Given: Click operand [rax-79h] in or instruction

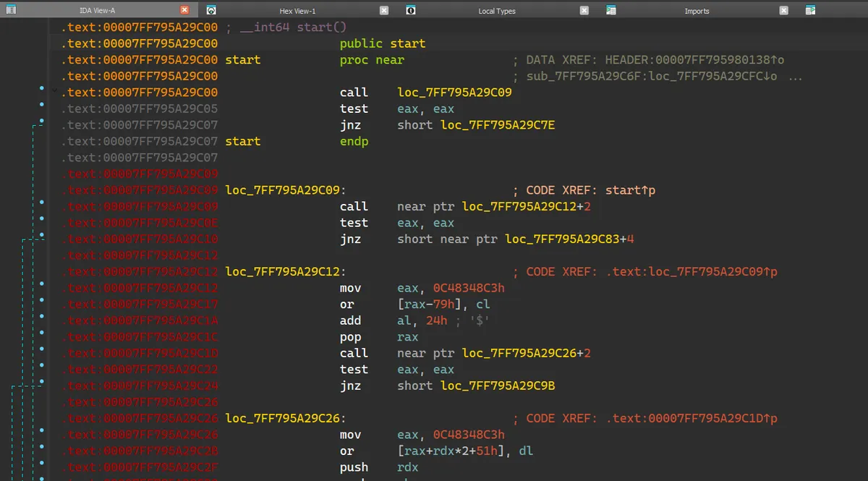Looking at the screenshot, I should 430,304.
